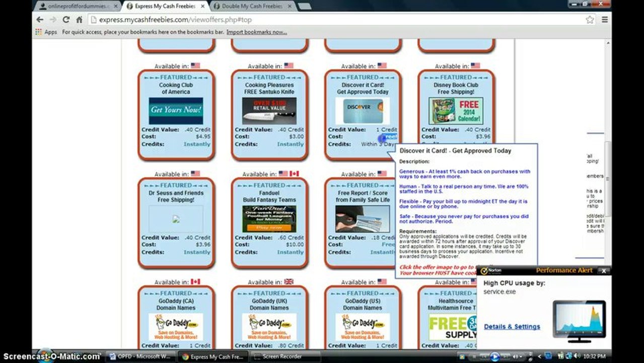
Task: Open the GoDaddy (UK) logo image
Action: pos(269,327)
